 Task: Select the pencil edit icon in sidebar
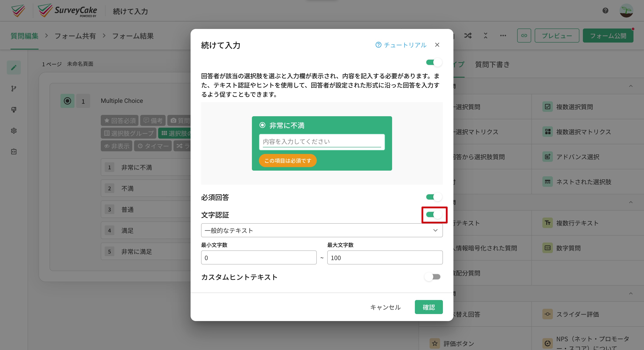pos(14,67)
